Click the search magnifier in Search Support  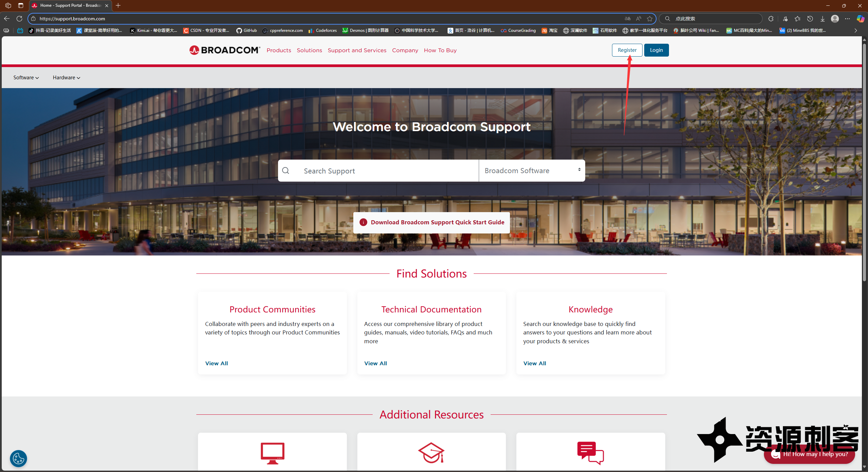286,171
